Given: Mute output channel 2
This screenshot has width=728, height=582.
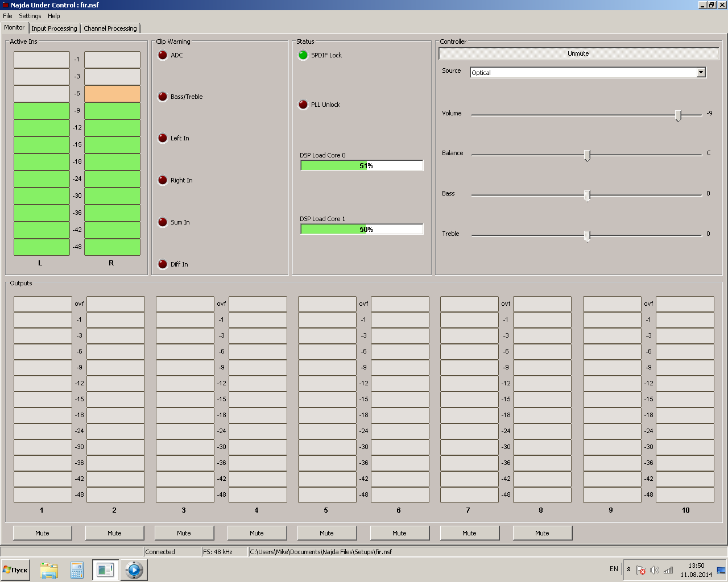Looking at the screenshot, I should [114, 533].
